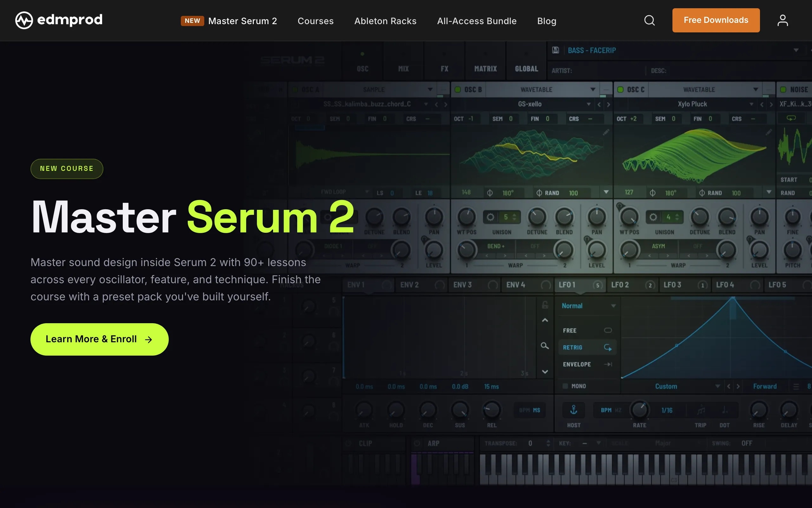Click the OSC B WT POS knob

(x=466, y=217)
